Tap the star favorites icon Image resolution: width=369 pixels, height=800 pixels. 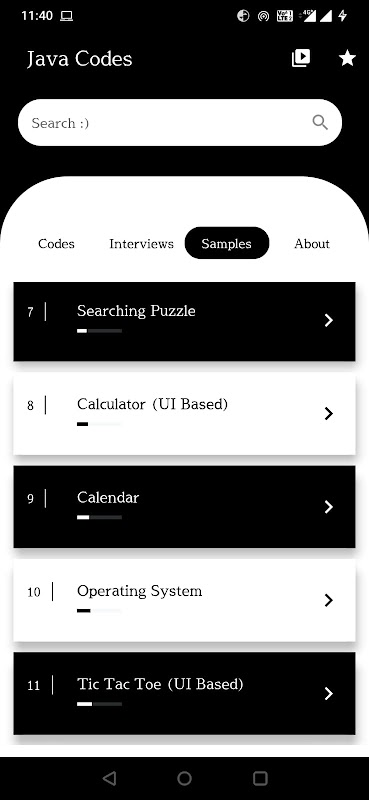348,58
